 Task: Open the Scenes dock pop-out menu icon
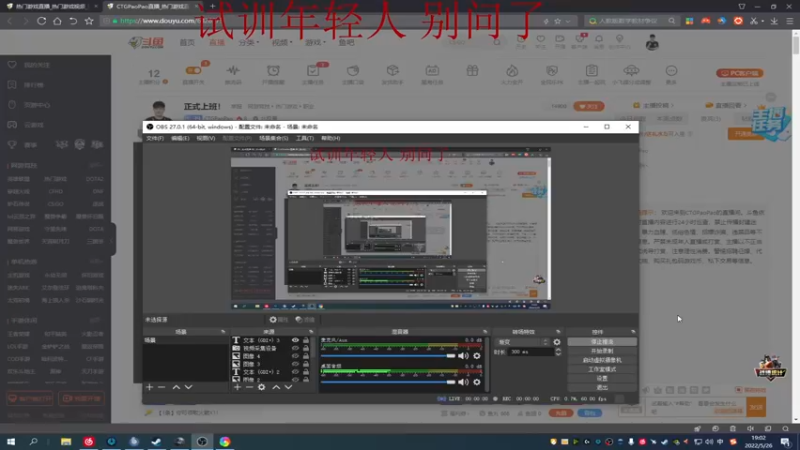pyautogui.click(x=223, y=332)
